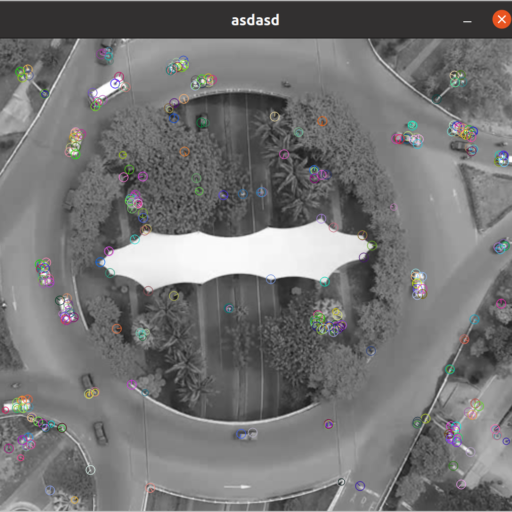The width and height of the screenshot is (512, 512).
Task: Click the blue keypoint on canopy's bottom edge
Action: [271, 279]
